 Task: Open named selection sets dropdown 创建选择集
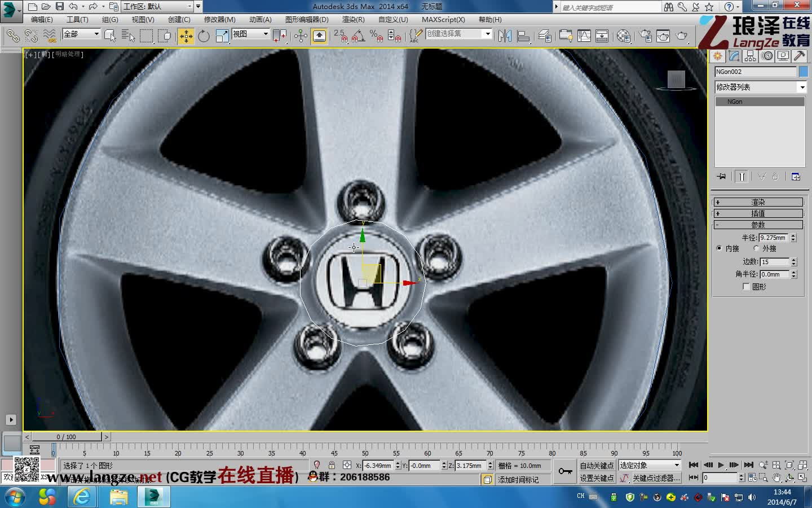coord(459,34)
